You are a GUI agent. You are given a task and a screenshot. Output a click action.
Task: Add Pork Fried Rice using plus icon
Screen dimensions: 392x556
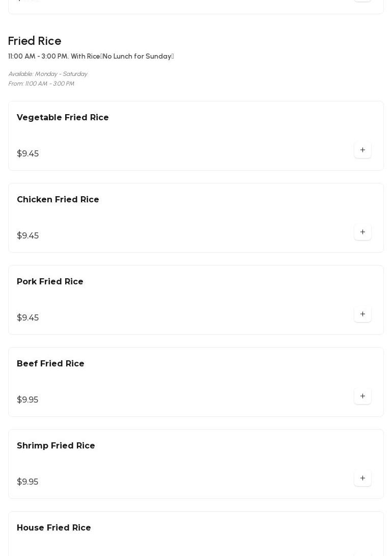[362, 314]
